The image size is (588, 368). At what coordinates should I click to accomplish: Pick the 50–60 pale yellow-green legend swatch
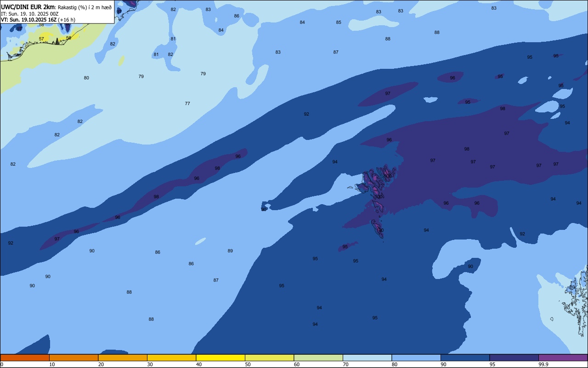pyautogui.click(x=269, y=357)
